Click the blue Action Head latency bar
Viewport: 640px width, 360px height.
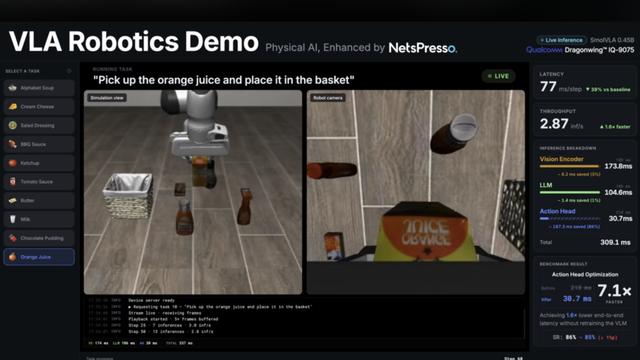[570, 219]
